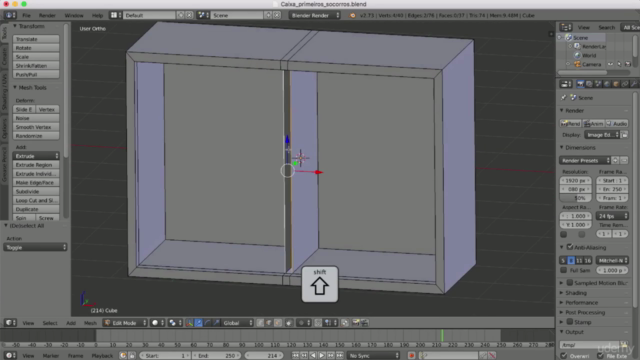
Task: Select the scale manipulator icon
Action: (x=216, y=322)
